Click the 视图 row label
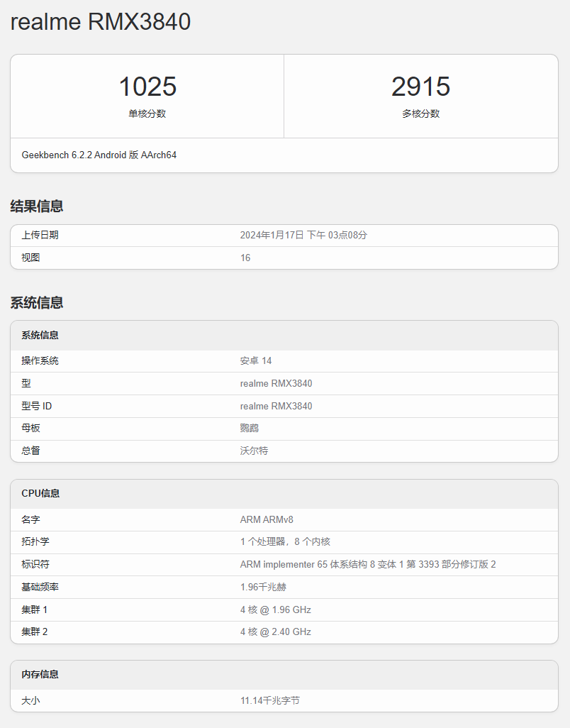570x728 pixels. (x=31, y=258)
